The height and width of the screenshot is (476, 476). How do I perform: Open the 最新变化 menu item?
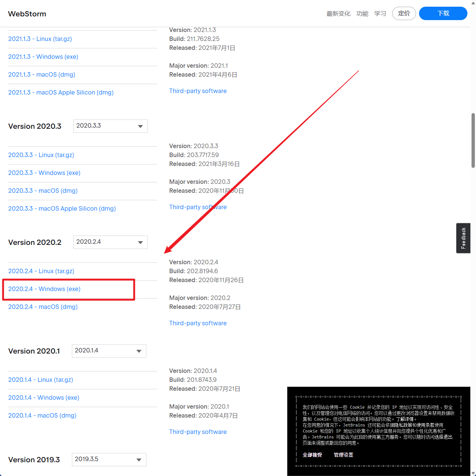click(338, 14)
